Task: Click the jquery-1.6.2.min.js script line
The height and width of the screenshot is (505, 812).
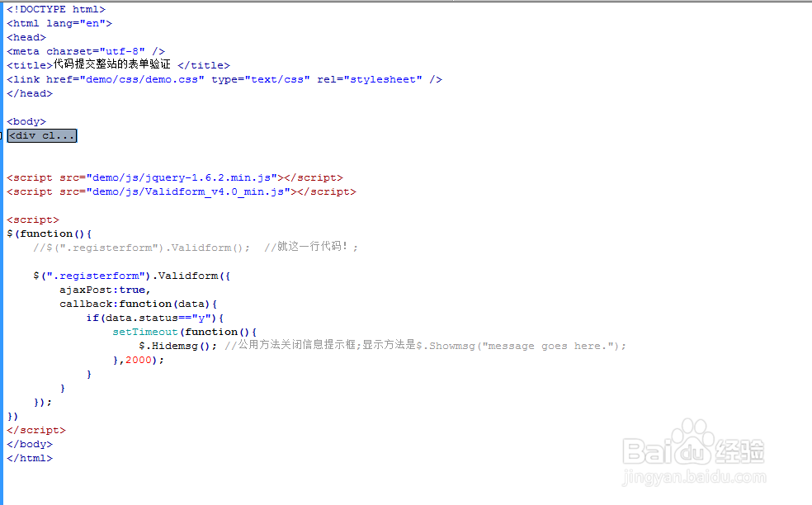Action: tap(174, 177)
